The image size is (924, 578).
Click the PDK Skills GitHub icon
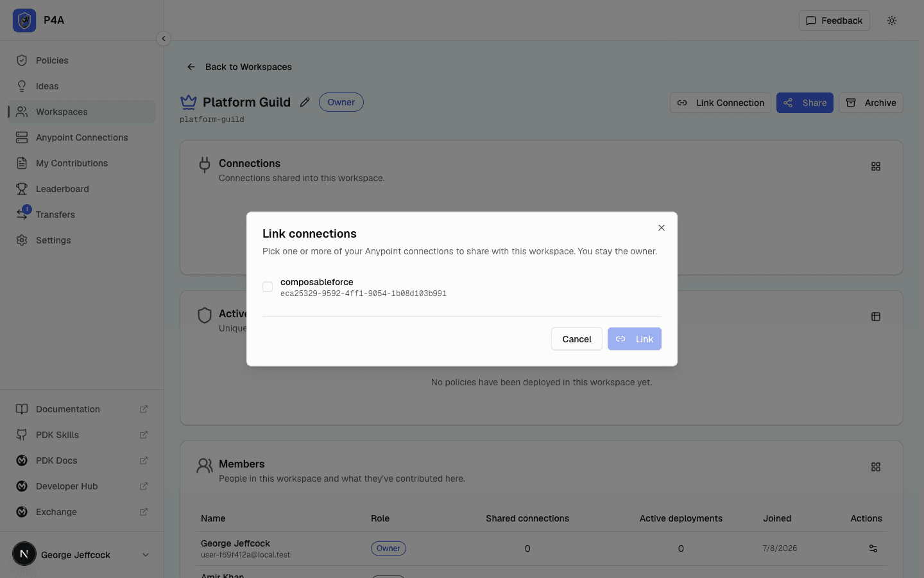point(22,435)
